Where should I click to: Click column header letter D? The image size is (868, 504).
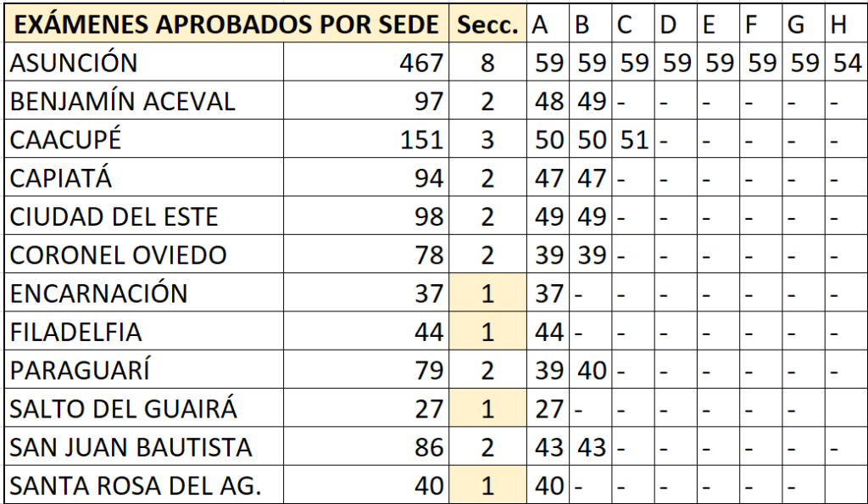(676, 23)
